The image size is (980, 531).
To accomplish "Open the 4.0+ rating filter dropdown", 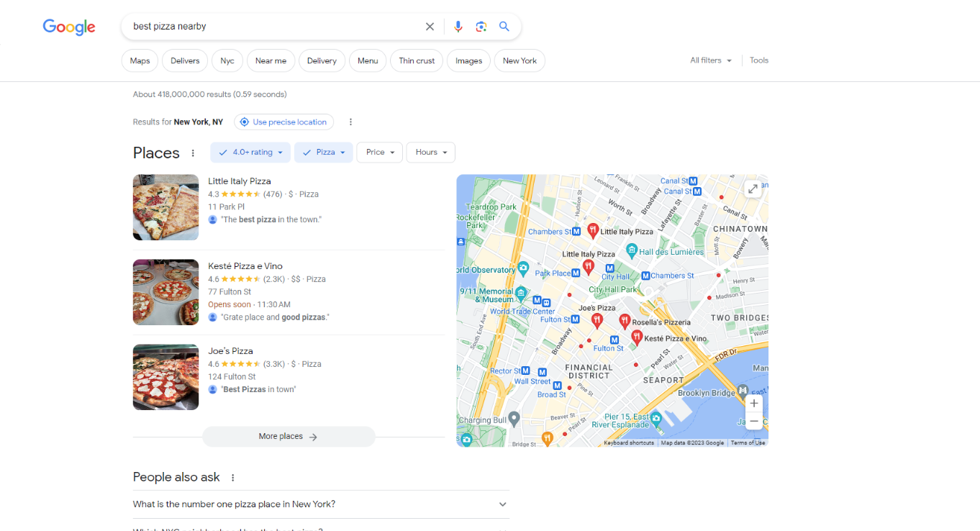I will (250, 153).
